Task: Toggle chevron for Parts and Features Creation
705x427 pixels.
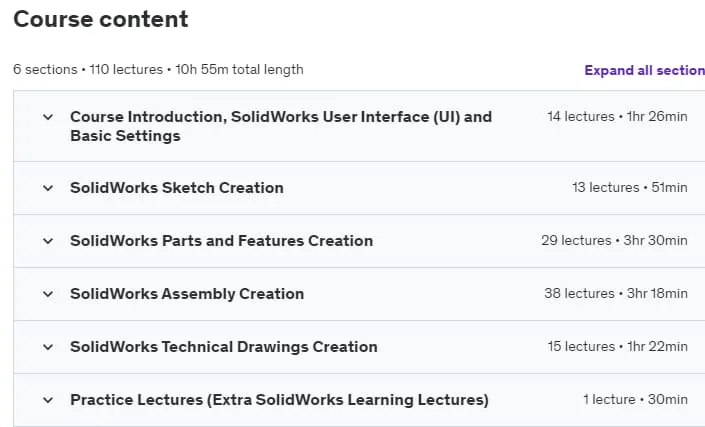Action: [x=48, y=241]
